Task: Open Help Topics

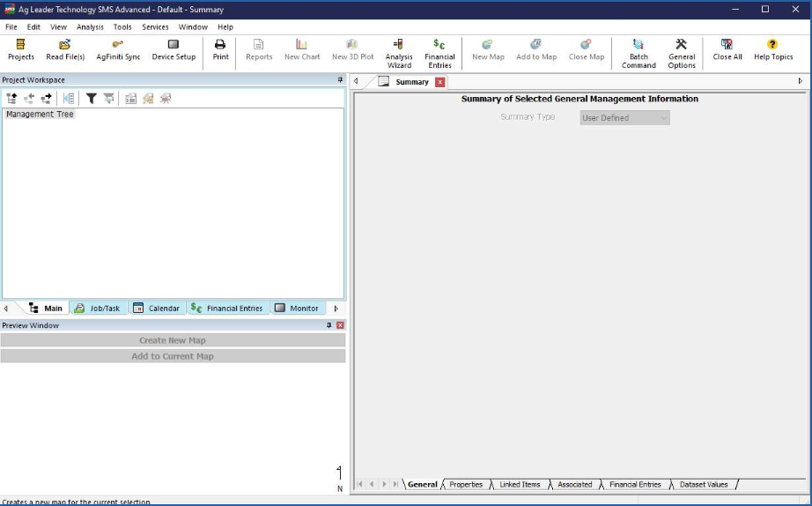Action: 773,50
